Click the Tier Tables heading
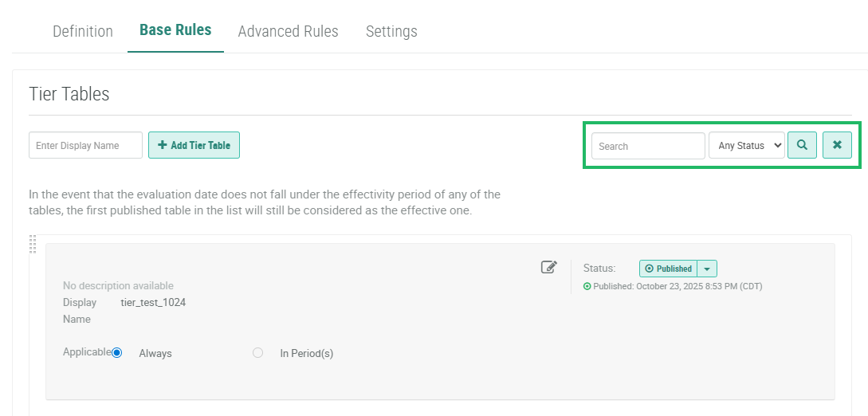 (x=69, y=94)
